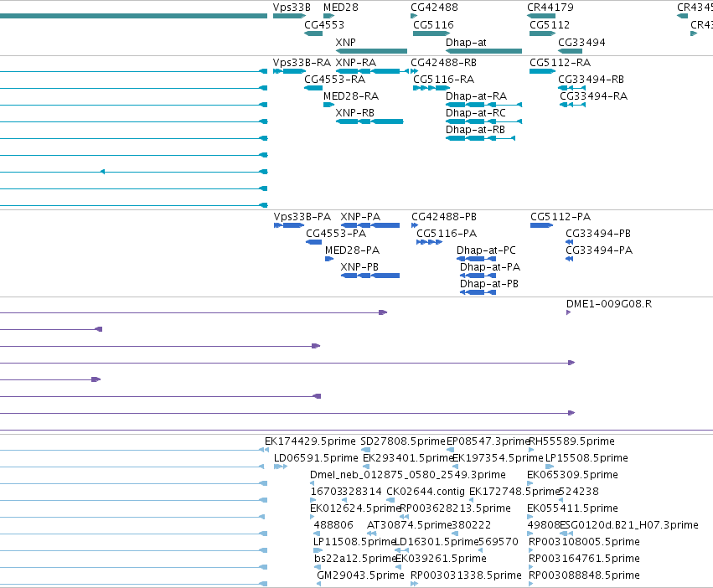Click the CG5112-RA transcript label

560,62
